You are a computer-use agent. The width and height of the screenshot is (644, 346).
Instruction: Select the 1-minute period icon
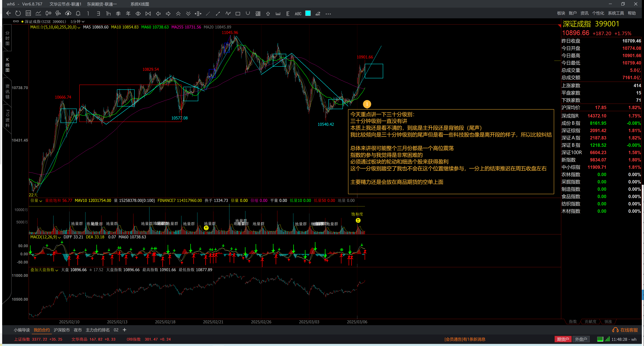(88, 13)
